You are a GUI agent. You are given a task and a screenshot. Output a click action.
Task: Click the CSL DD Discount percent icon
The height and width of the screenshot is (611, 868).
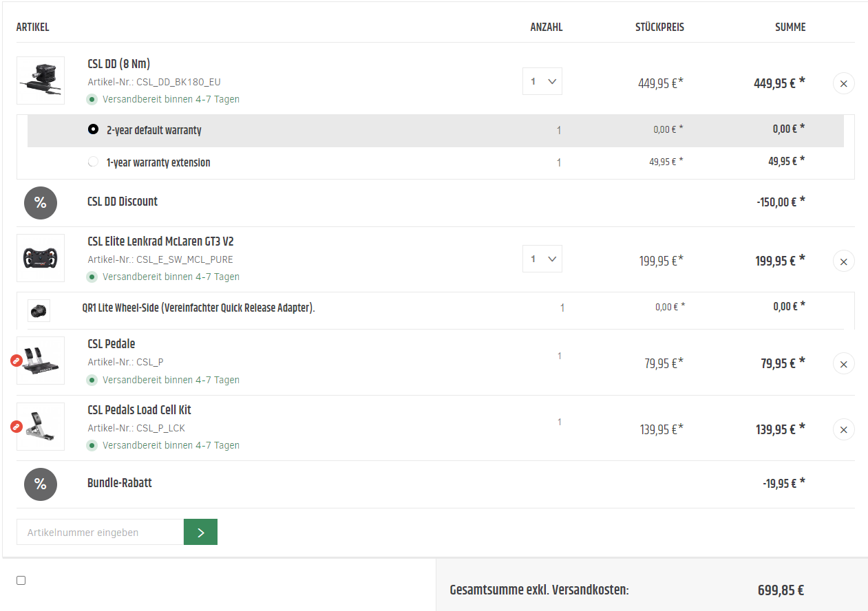click(x=41, y=202)
